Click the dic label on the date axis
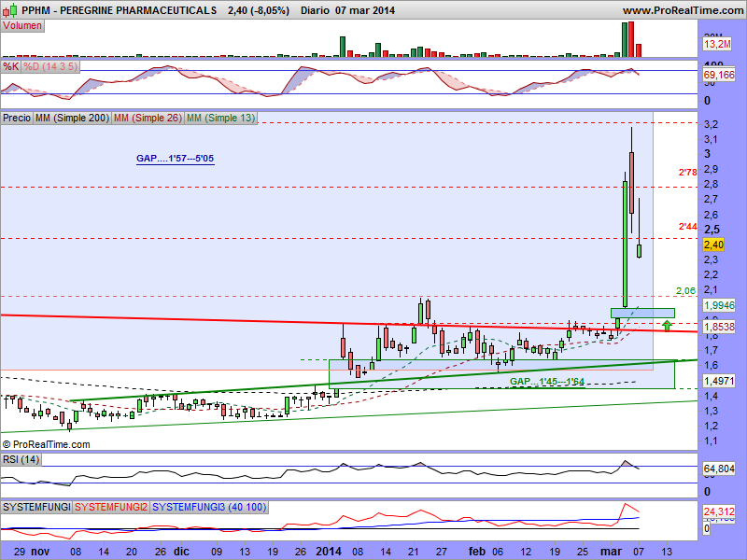 tap(181, 552)
